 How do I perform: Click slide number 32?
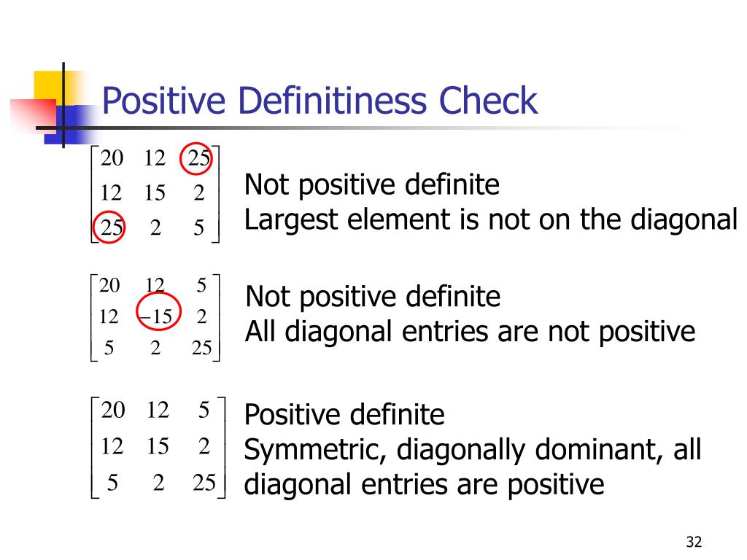[x=694, y=542]
